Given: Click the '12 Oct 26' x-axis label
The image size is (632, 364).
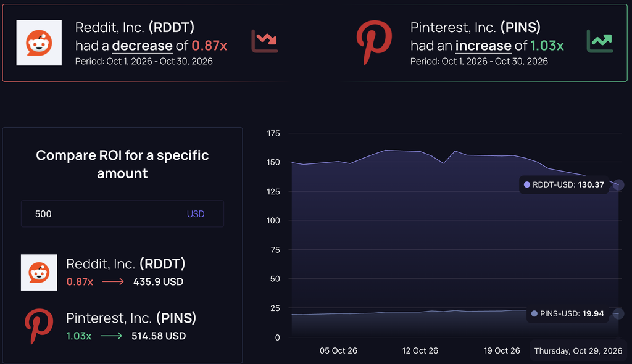Looking at the screenshot, I should pos(420,350).
